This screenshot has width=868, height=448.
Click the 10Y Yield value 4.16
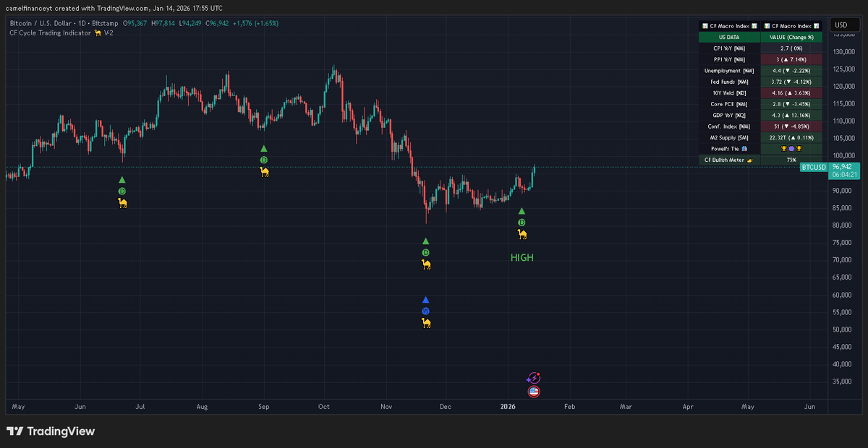[x=791, y=93]
